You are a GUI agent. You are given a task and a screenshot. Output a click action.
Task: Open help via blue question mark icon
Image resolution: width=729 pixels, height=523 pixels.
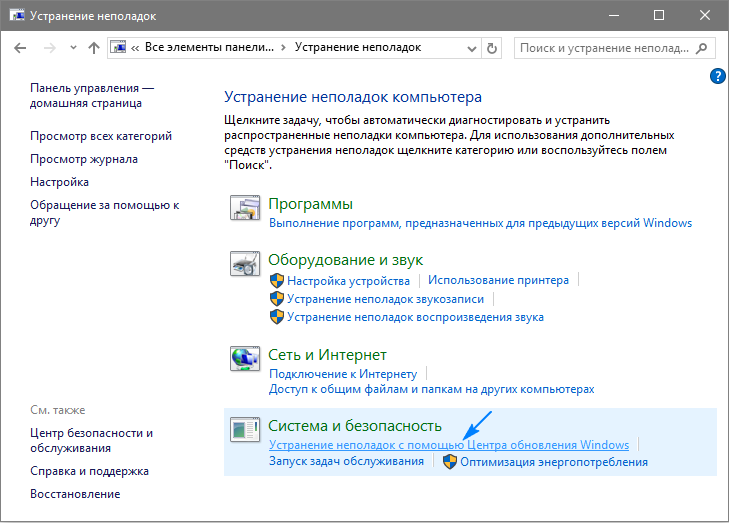[x=716, y=76]
